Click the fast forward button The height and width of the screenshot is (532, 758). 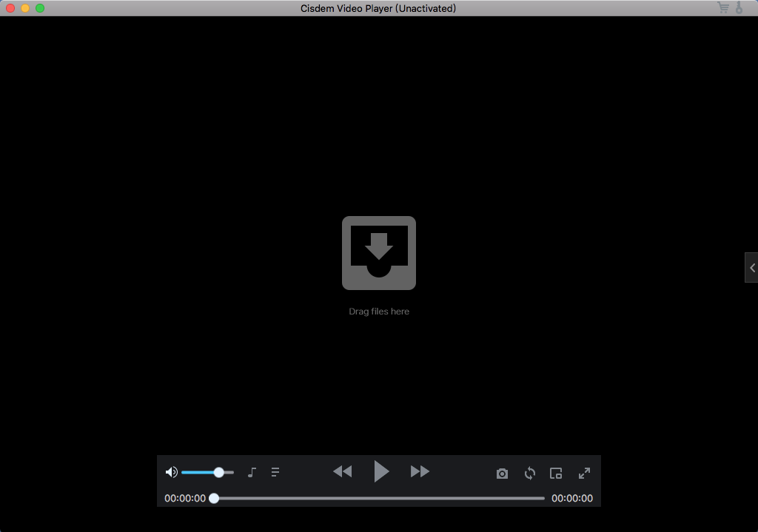420,471
